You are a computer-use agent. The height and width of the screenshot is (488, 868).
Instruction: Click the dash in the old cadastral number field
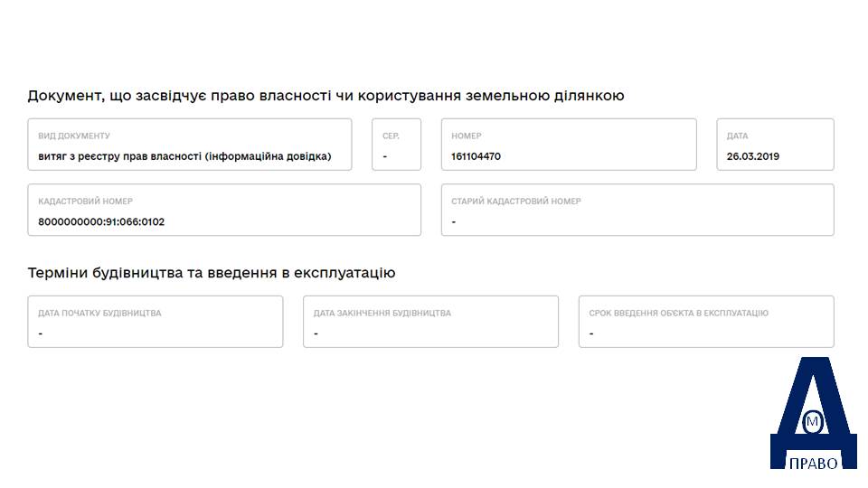pos(454,222)
